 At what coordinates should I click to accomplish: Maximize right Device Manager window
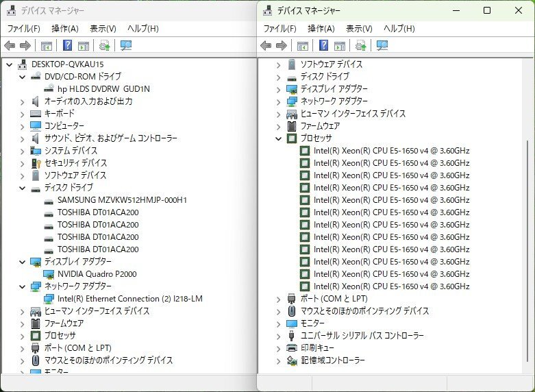pos(487,10)
